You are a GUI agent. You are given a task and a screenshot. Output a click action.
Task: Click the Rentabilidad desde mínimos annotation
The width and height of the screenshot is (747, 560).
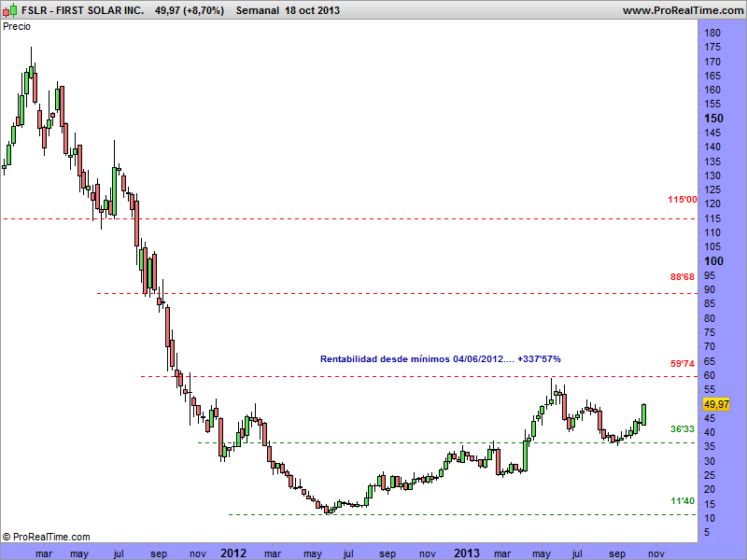click(440, 358)
